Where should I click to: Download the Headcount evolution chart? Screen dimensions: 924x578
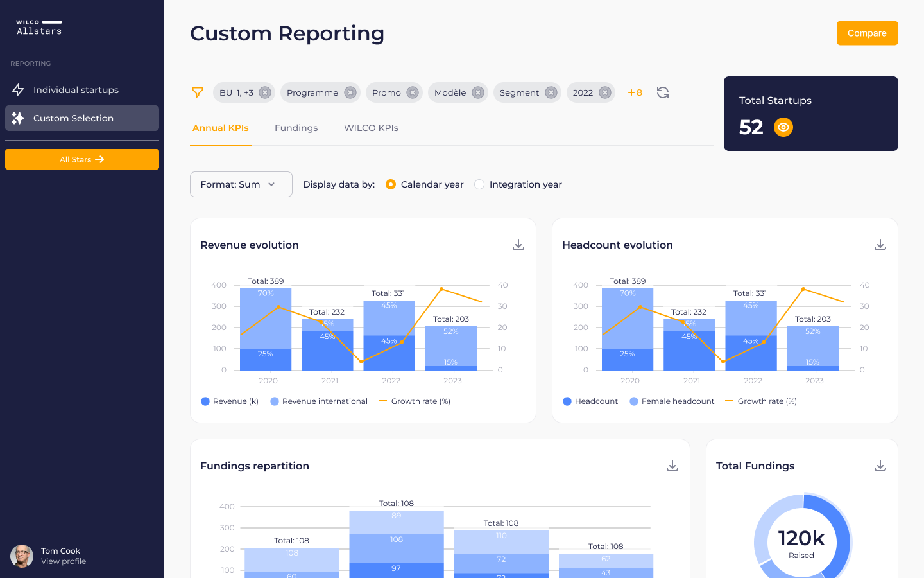coord(880,245)
